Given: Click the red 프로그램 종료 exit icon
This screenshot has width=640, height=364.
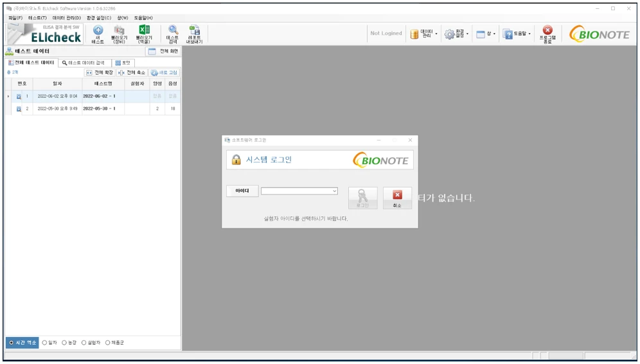Looking at the screenshot, I should point(547,34).
